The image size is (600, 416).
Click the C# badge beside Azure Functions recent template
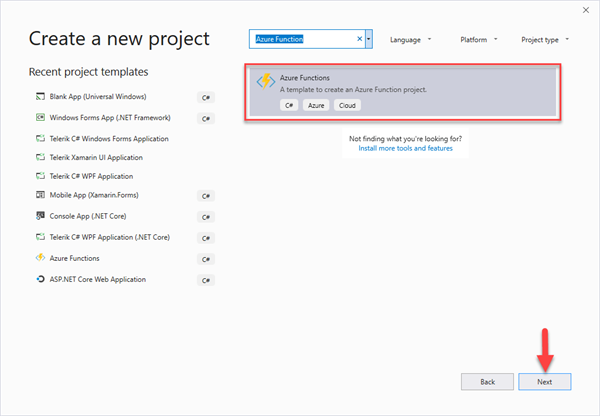click(206, 259)
